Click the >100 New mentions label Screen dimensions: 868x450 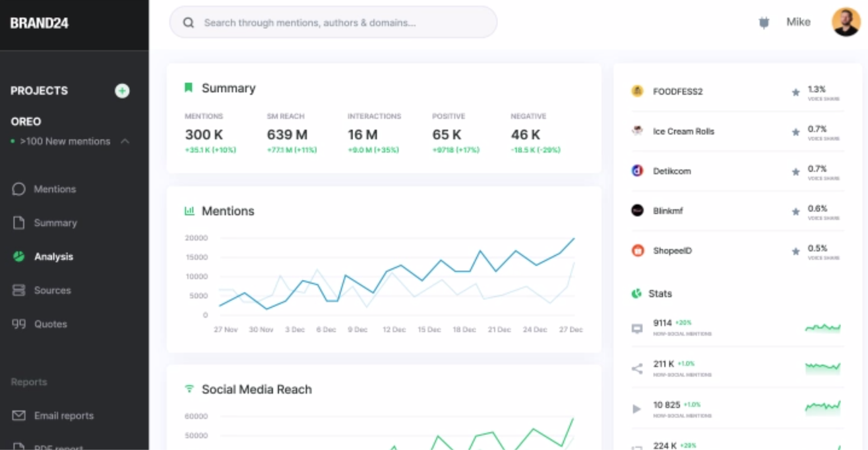click(x=65, y=141)
